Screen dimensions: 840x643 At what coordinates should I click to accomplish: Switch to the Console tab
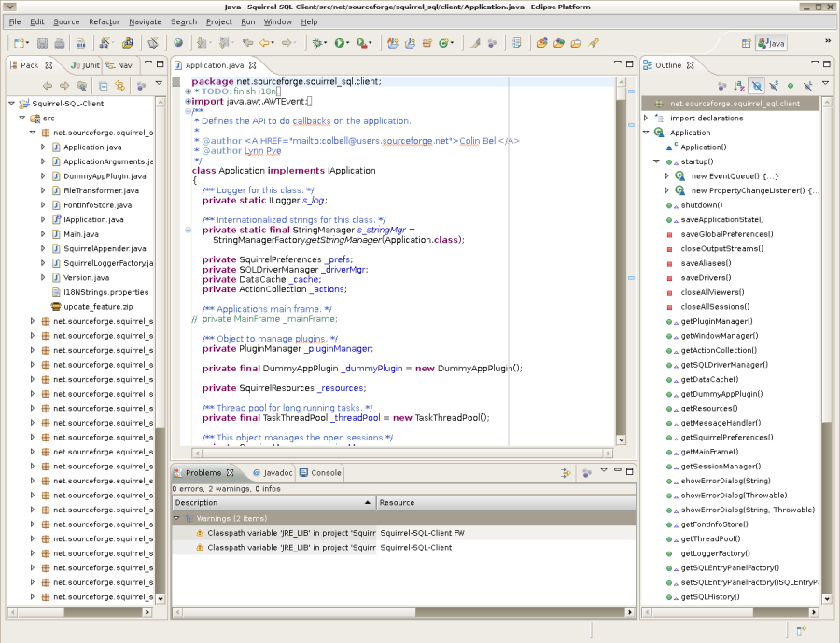click(x=321, y=473)
